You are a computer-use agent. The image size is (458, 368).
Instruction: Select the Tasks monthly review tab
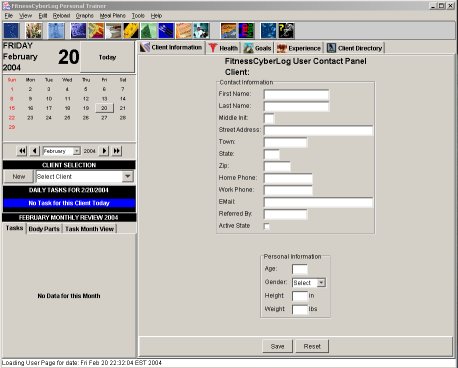(14, 228)
